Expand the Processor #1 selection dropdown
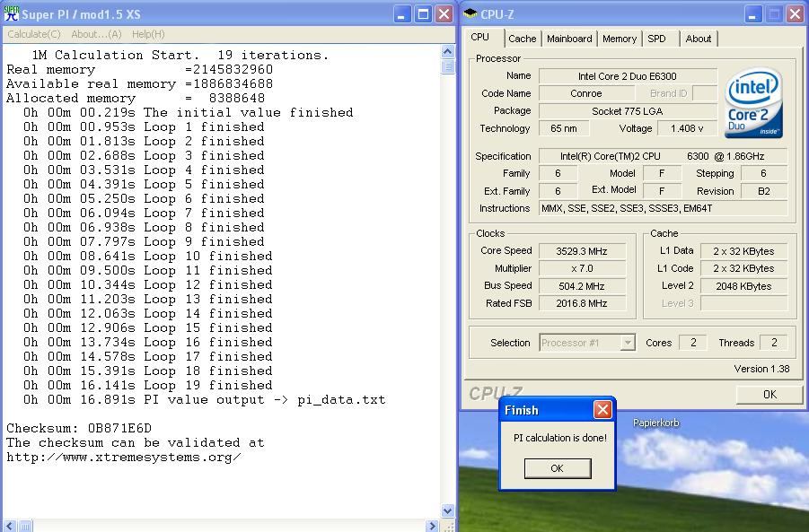 [628, 343]
